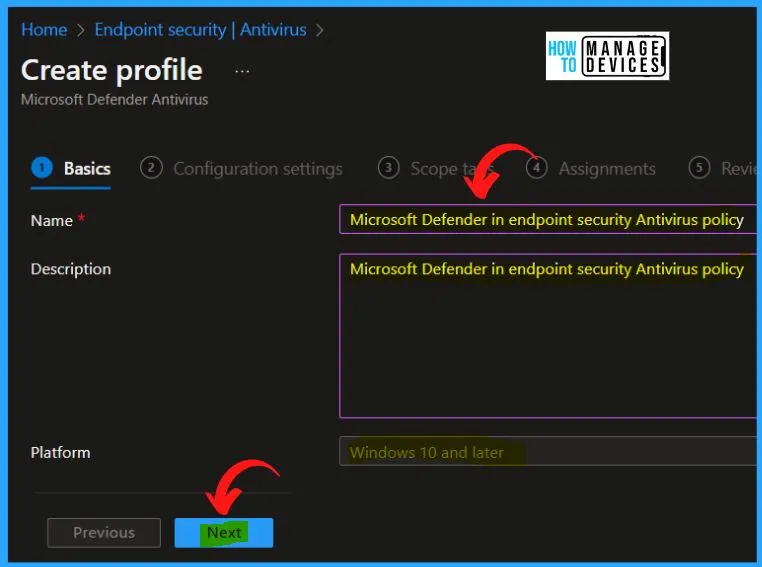Go to the Home breadcrumb link

[x=44, y=30]
